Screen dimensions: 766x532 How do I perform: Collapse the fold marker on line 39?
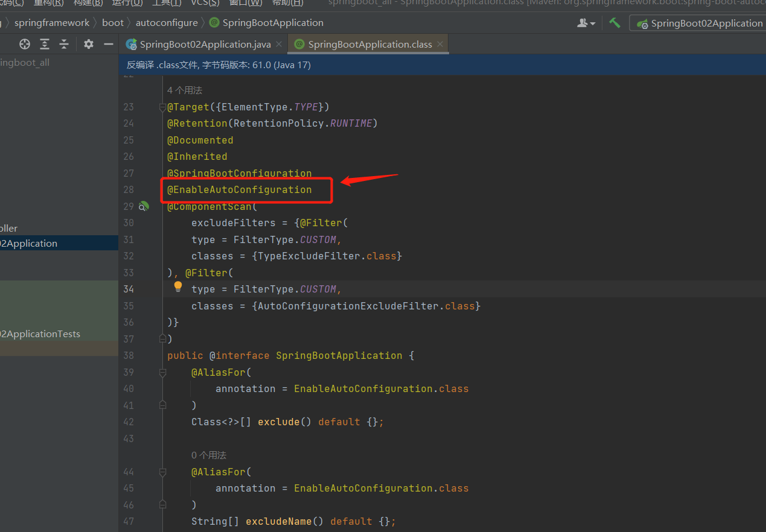(x=162, y=373)
